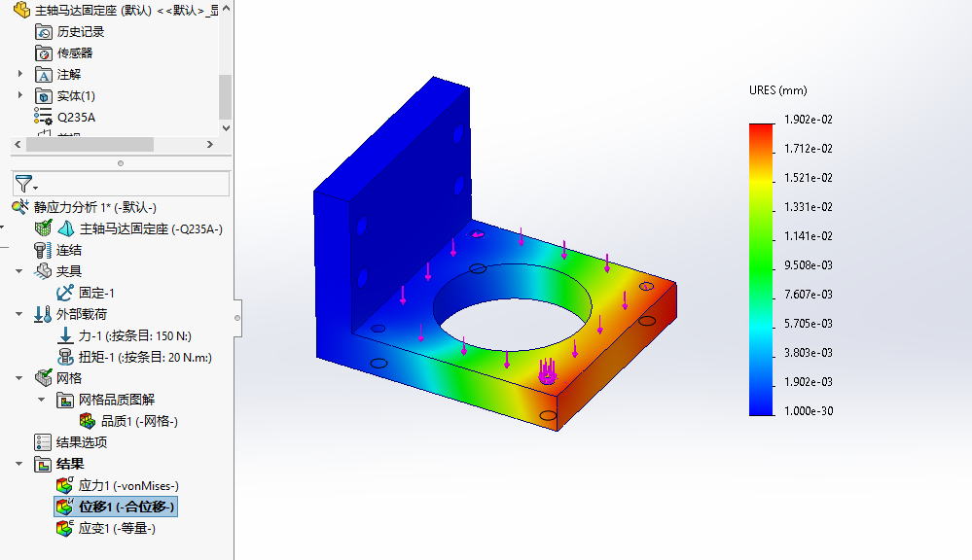
Task: Collapse the 外部载荷 node
Action: point(19,314)
